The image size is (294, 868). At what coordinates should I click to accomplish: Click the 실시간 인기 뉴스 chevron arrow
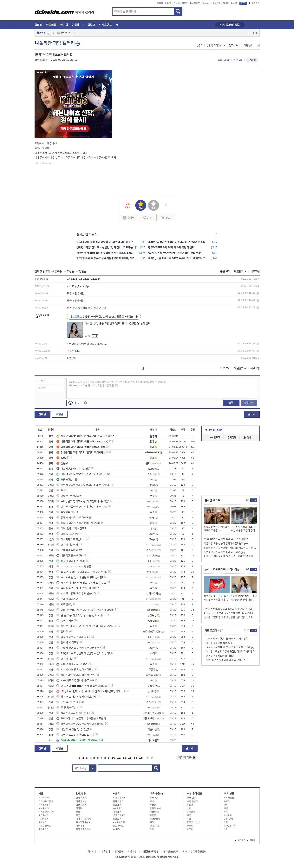click(x=216, y=233)
